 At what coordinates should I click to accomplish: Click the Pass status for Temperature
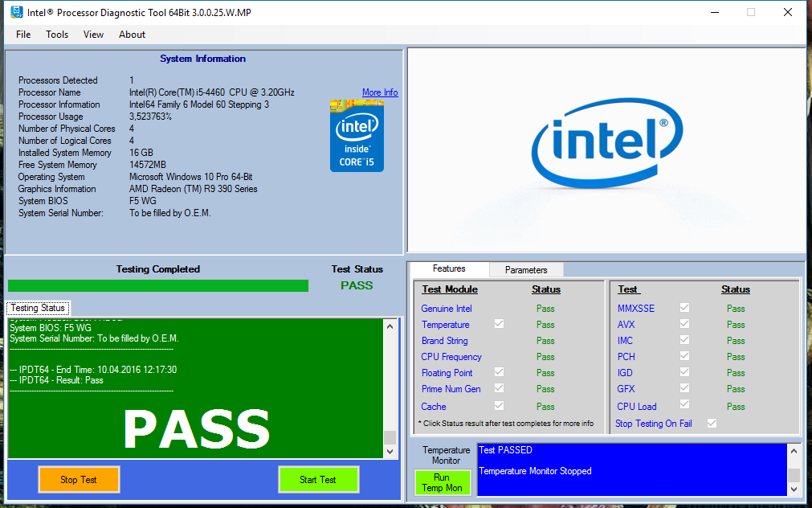pos(545,325)
